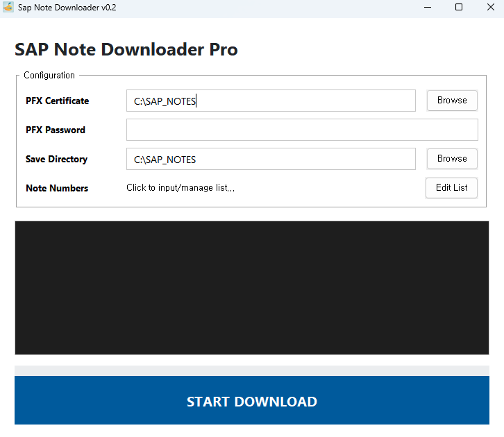The height and width of the screenshot is (437, 504).
Task: Start the download with START DOWNLOAD
Action: click(252, 400)
